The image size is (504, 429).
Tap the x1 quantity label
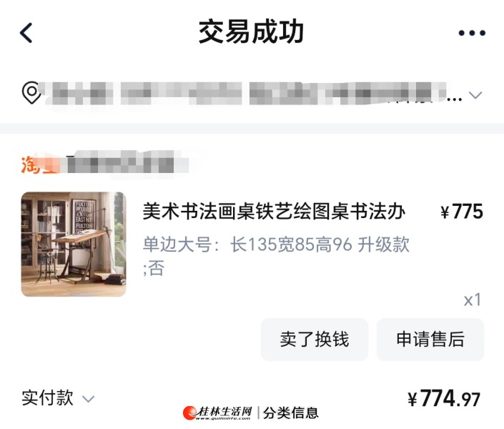[x=472, y=300]
